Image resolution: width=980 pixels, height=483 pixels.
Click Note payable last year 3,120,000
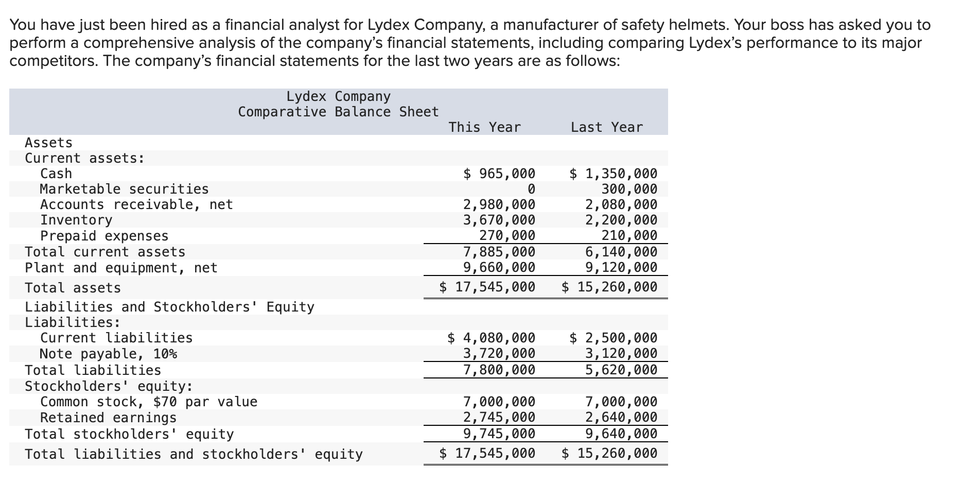tap(621, 354)
